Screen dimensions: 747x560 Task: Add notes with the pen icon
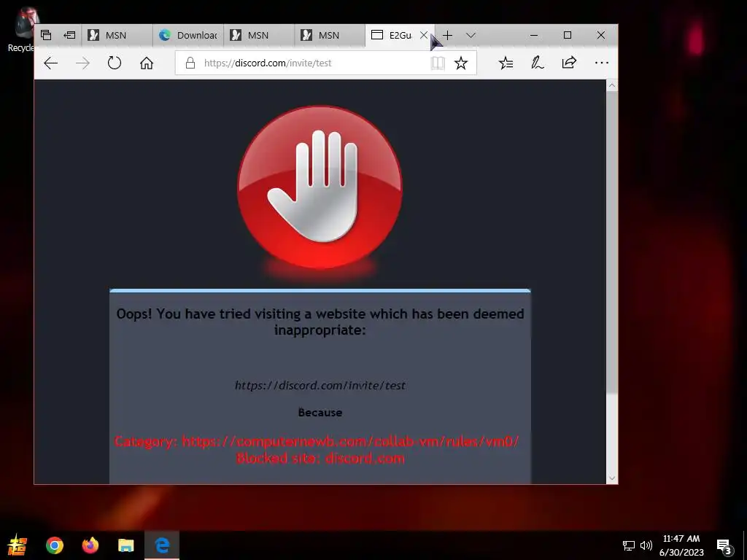pos(538,63)
